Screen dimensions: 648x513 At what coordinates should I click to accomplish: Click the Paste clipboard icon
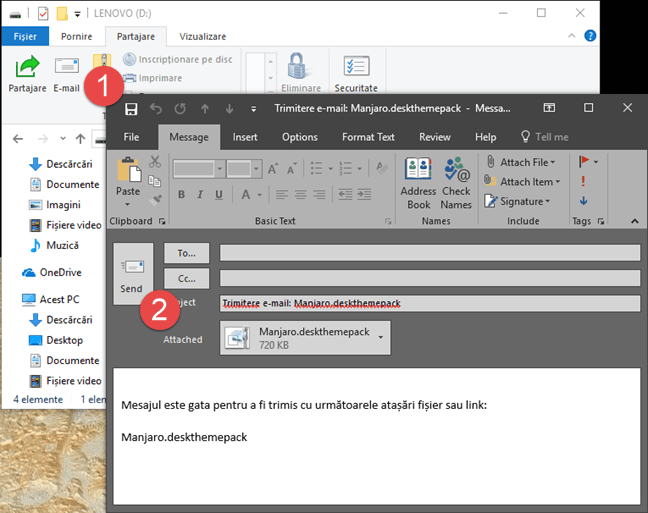coord(129,169)
